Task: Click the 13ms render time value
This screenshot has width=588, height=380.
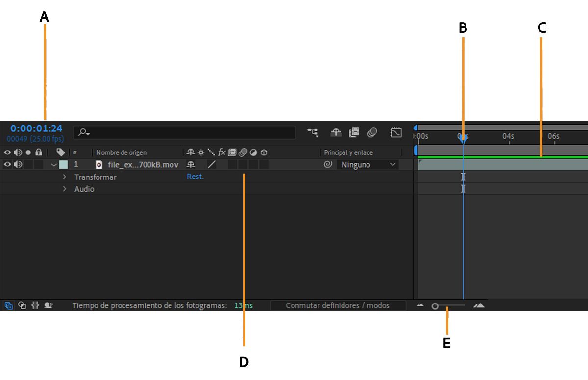Action: coord(244,305)
